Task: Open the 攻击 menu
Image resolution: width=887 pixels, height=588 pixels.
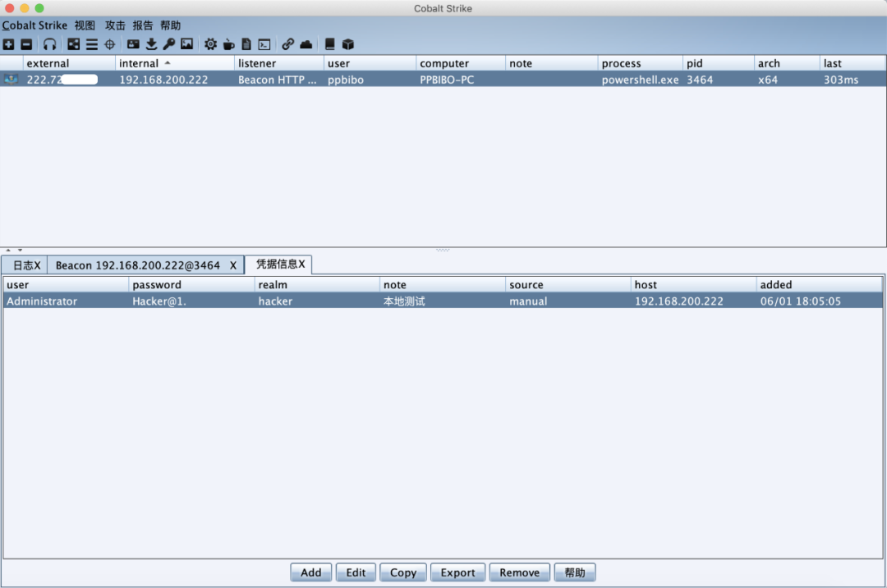Action: tap(115, 25)
